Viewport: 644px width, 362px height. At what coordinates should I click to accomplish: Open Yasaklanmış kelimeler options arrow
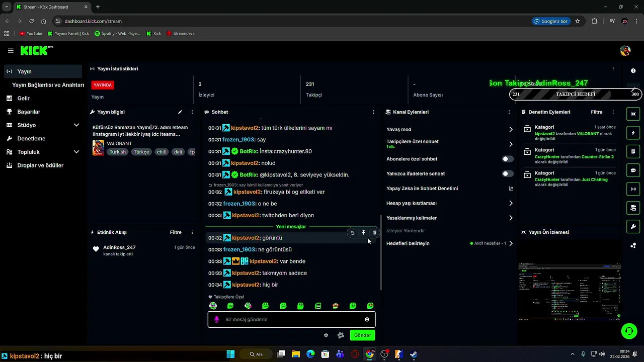(511, 218)
